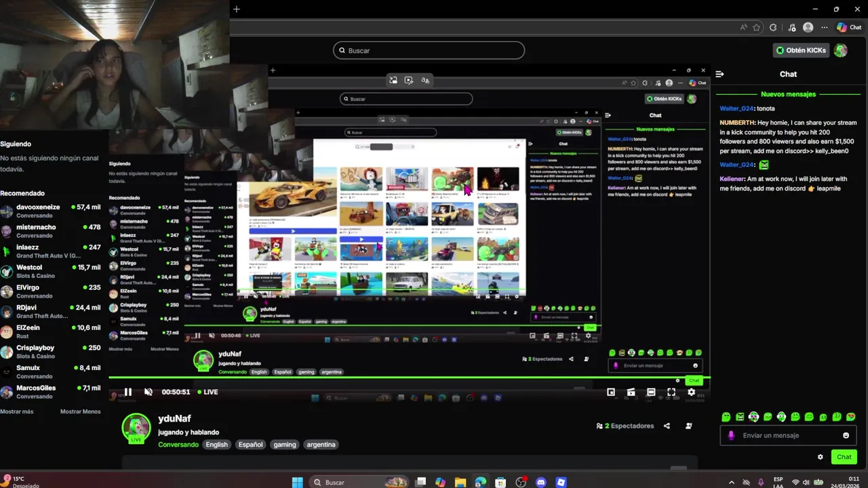Open MarcosGiles recommended channel

(51, 392)
